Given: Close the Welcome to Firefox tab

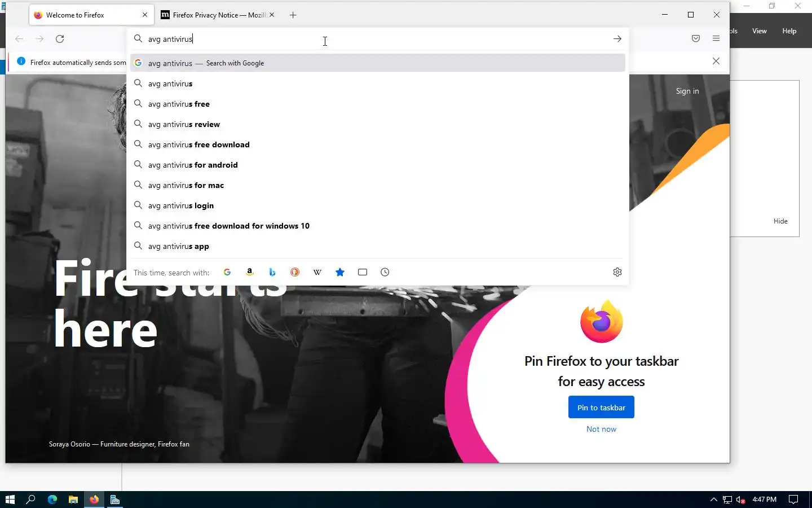Looking at the screenshot, I should coord(145,15).
